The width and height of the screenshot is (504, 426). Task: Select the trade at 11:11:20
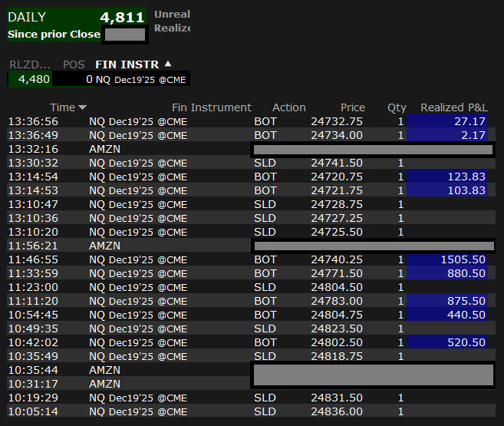point(251,301)
